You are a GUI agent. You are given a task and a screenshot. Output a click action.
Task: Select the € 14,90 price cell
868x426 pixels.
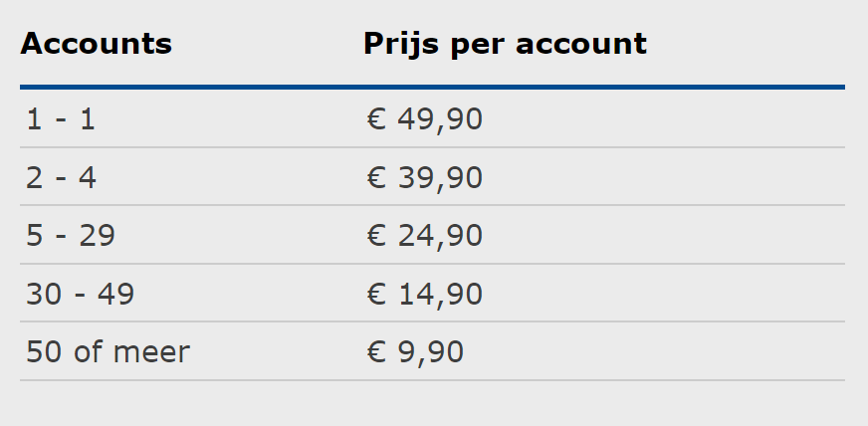[x=425, y=295]
